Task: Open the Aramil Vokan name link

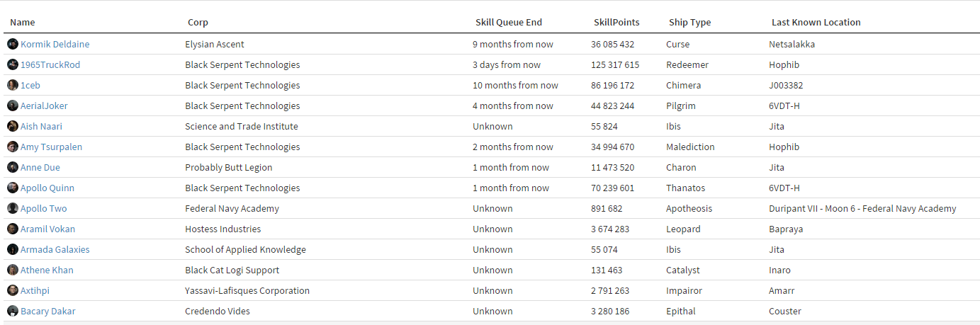Action: pyautogui.click(x=47, y=229)
